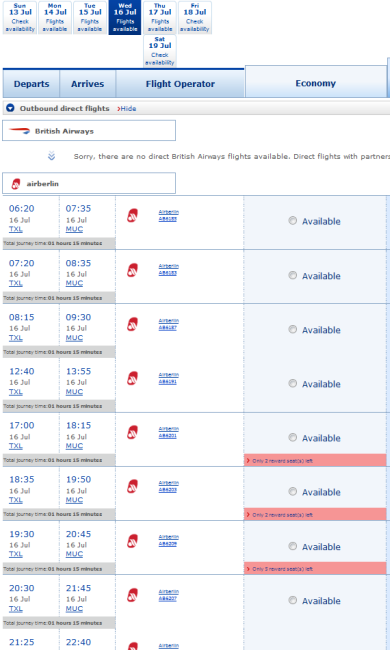Image resolution: width=390 pixels, height=650 pixels.
Task: Click the airberlin logo on the 08:15 flight
Action: 132,324
